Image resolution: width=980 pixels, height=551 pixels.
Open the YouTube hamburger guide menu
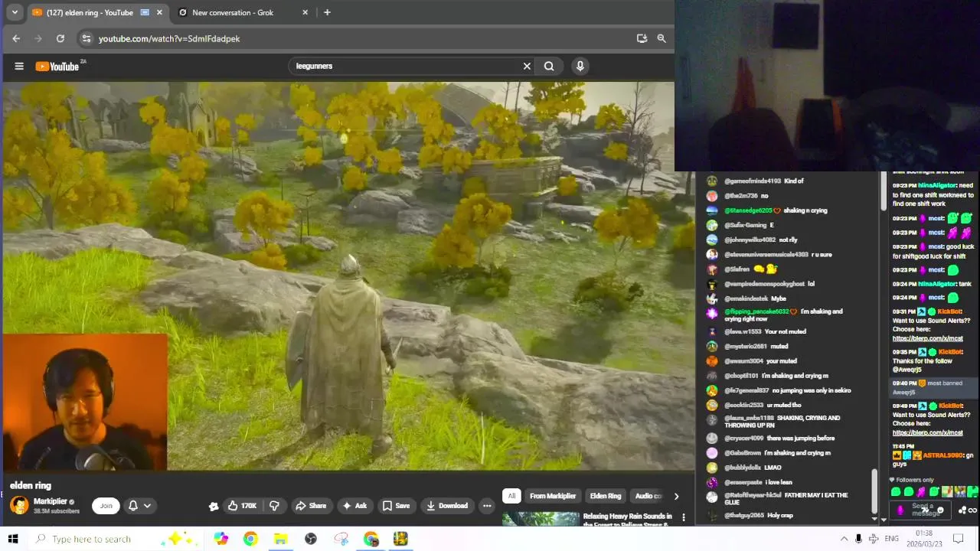[x=19, y=66]
